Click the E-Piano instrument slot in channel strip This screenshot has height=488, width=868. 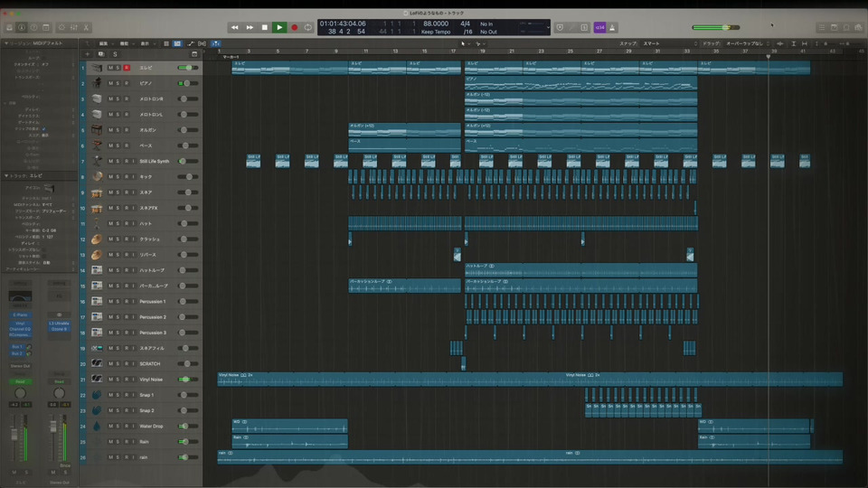coord(20,314)
